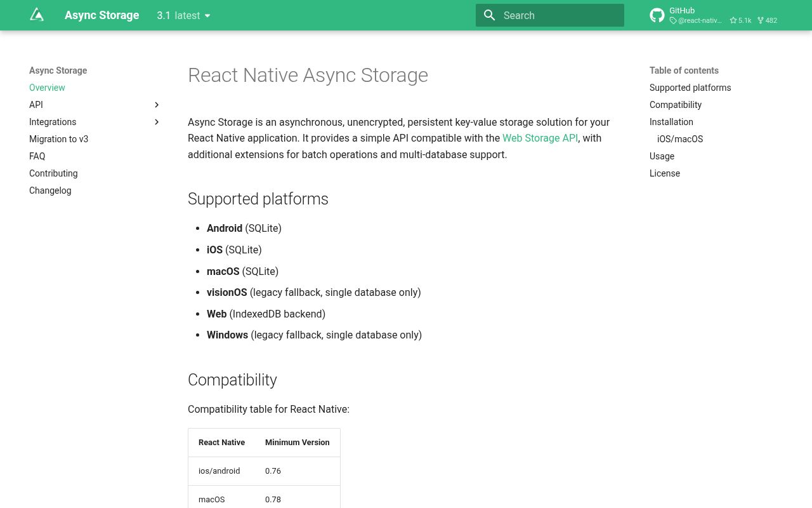
Task: Go to Migration to v3 page
Action: tap(58, 139)
